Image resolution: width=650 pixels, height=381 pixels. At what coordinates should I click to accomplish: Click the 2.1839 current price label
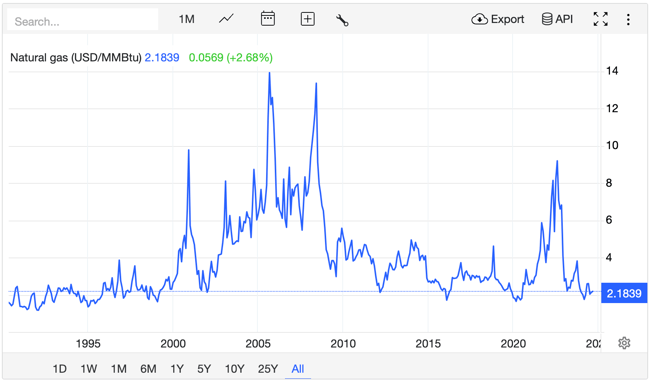(624, 294)
